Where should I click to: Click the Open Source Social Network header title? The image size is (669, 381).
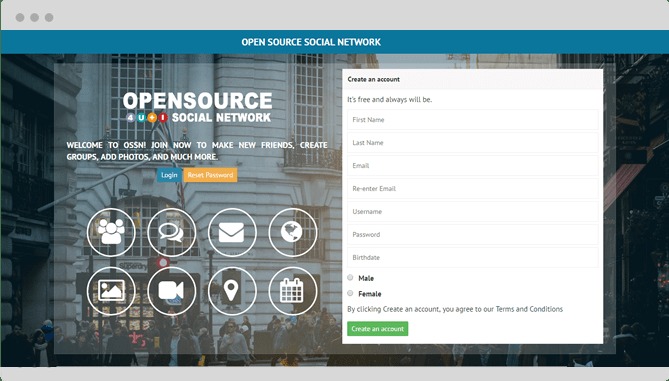[311, 42]
